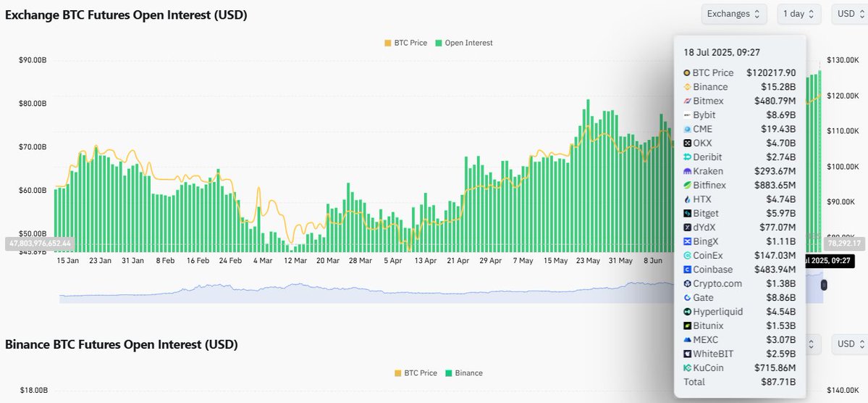Click the Bitmex logo in the tooltip
Viewport: 868px width, 403px height.
687,101
